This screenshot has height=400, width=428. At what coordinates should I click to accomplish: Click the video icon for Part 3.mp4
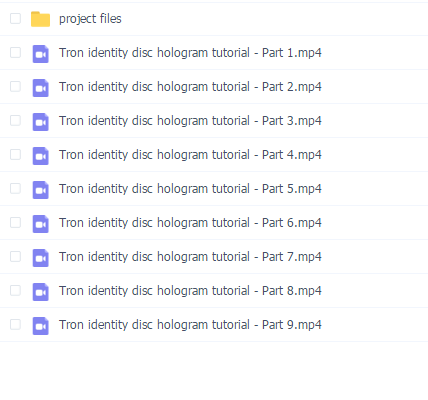click(x=41, y=122)
